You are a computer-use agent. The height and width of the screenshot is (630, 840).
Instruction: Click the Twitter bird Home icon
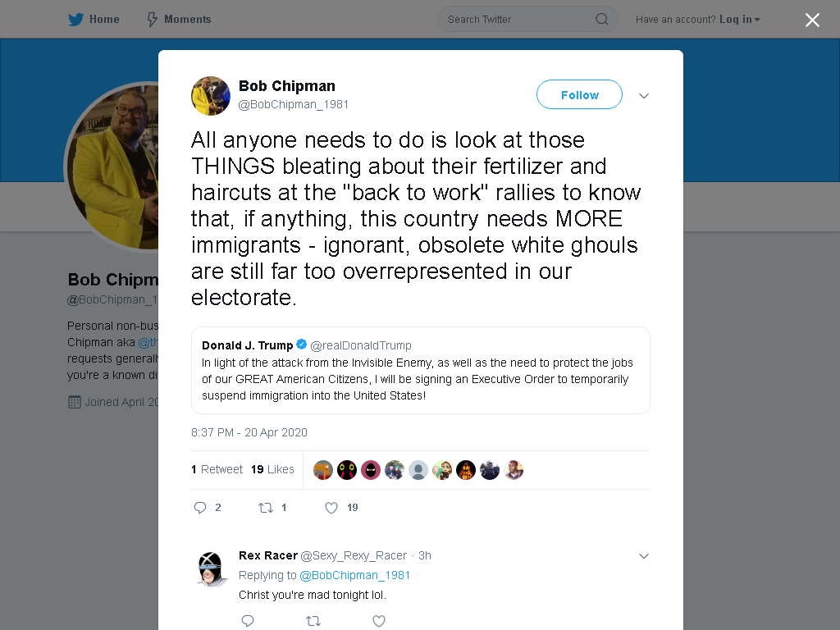(75, 20)
